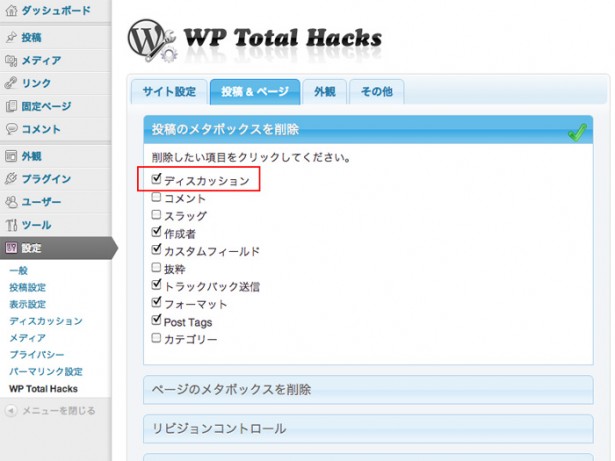Click the プラグイン plug icon
The width and height of the screenshot is (615, 461).
(x=11, y=179)
